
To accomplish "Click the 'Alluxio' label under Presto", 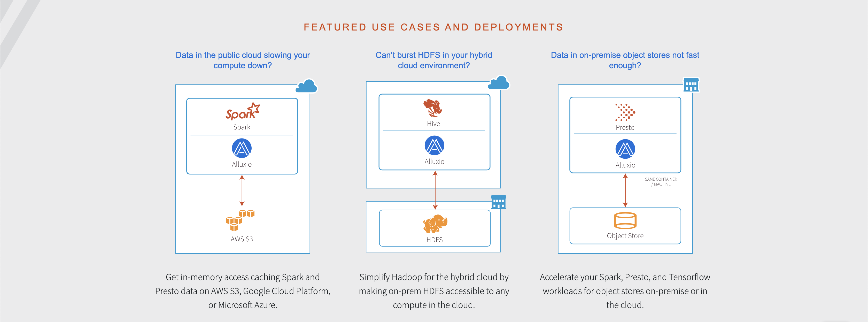I will pyautogui.click(x=625, y=165).
